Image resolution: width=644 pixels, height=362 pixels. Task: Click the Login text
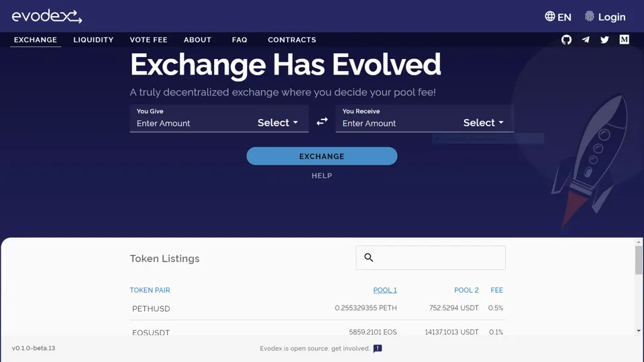point(612,17)
